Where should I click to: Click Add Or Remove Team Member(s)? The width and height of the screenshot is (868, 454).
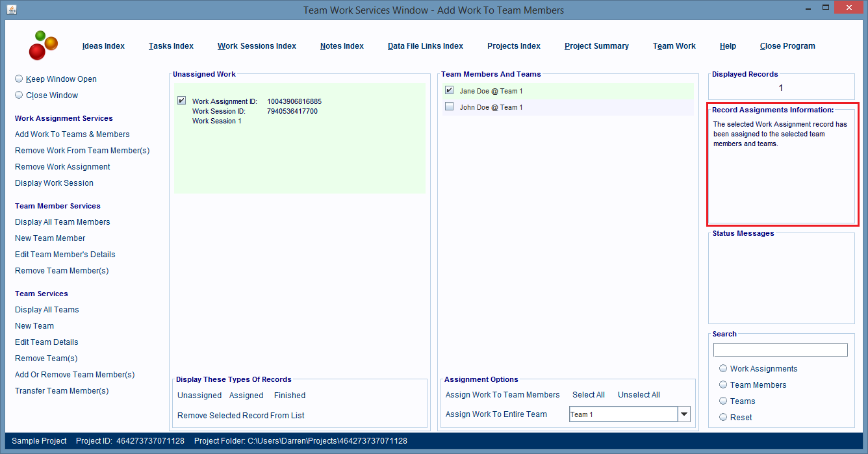[75, 375]
